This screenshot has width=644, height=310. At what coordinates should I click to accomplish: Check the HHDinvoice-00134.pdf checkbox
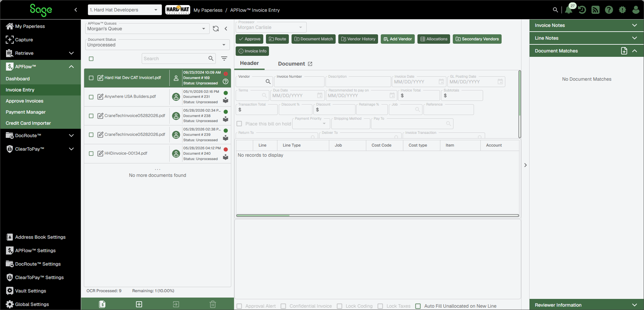click(91, 154)
